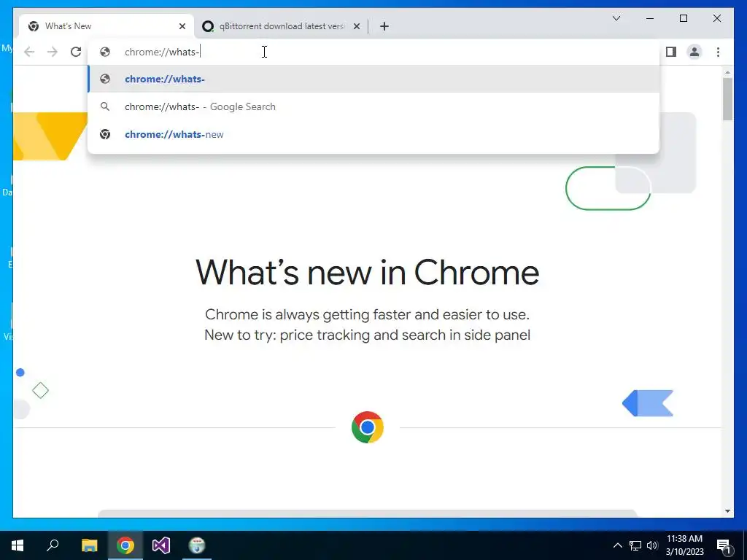Open the taskbar clock showing 11:38 AM

pos(684,545)
